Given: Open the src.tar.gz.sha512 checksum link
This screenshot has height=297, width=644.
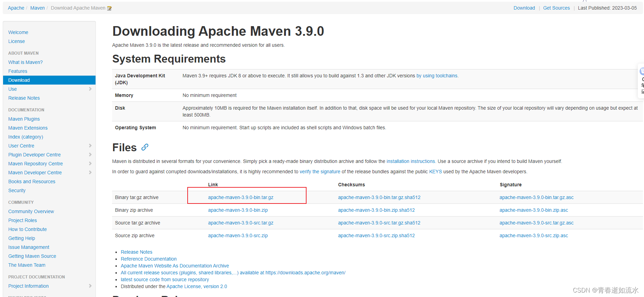Looking at the screenshot, I should tap(379, 223).
